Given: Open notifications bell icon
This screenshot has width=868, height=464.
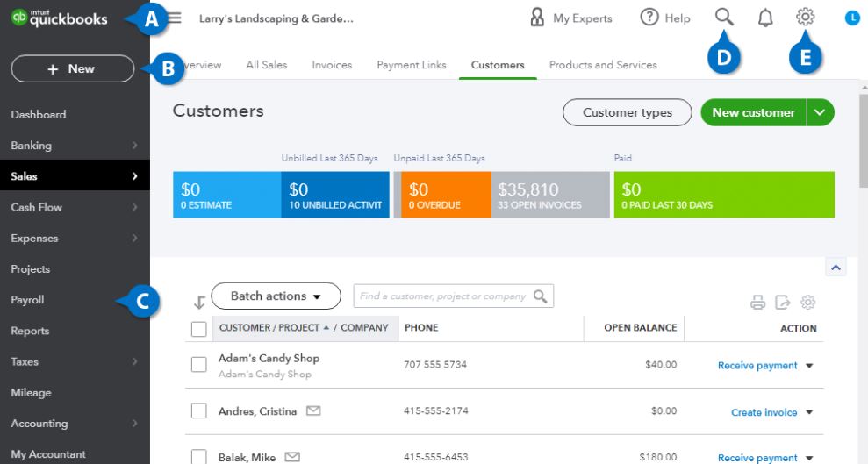Looking at the screenshot, I should pyautogui.click(x=765, y=18).
